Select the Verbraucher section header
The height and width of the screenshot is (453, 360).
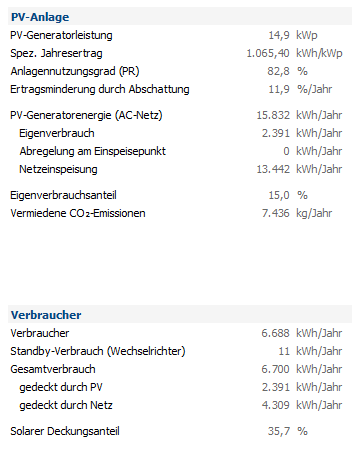[46, 315]
